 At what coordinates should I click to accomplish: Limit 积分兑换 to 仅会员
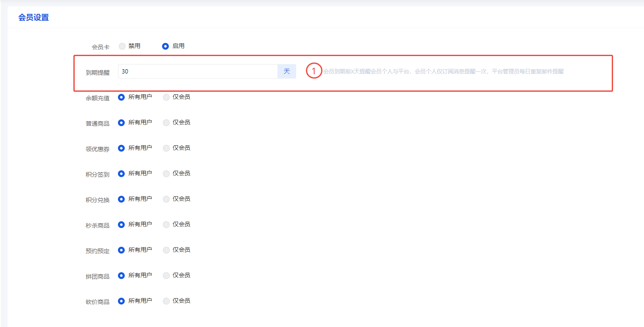click(x=166, y=199)
